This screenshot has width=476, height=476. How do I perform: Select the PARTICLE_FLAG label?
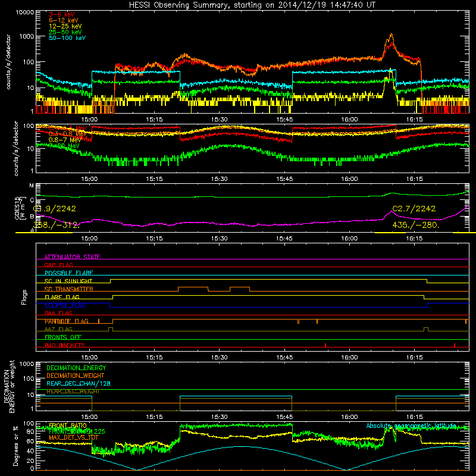[67, 321]
